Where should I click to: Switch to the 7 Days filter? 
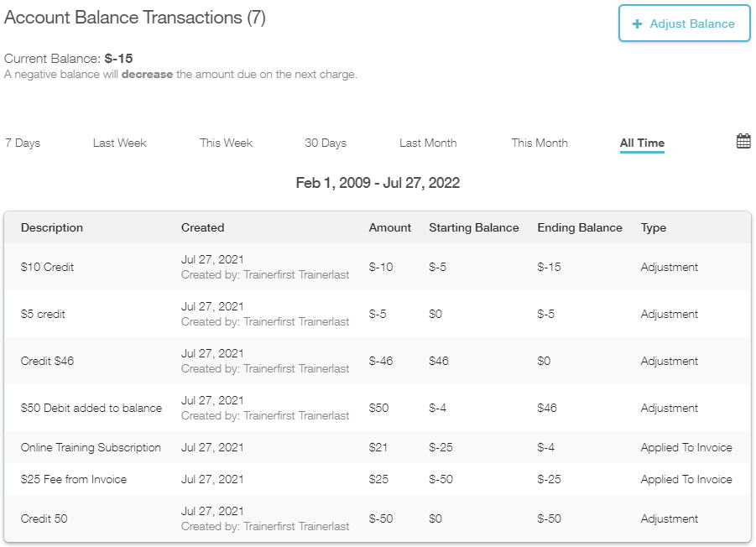23,143
